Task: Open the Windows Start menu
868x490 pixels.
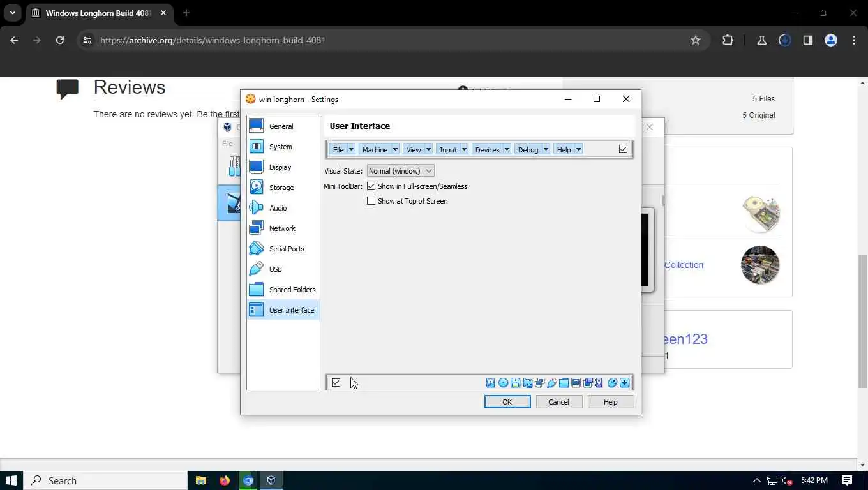Action: [11, 480]
